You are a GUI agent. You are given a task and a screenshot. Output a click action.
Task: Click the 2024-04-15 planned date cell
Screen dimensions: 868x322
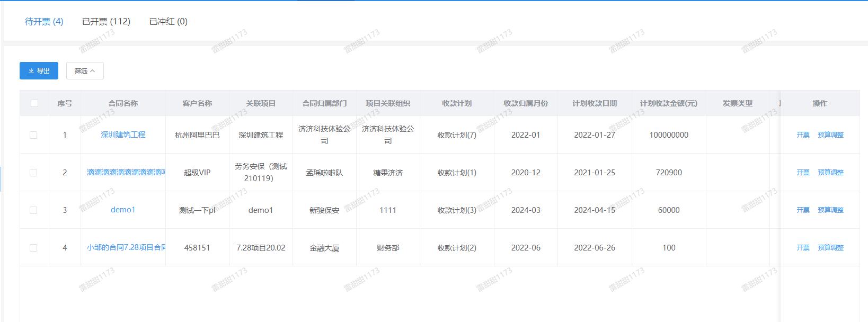pos(595,210)
